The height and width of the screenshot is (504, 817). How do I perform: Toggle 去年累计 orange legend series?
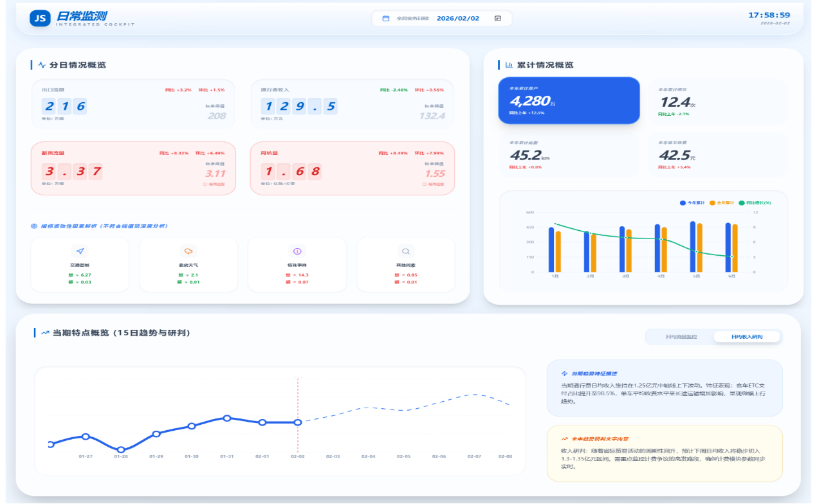(722, 203)
